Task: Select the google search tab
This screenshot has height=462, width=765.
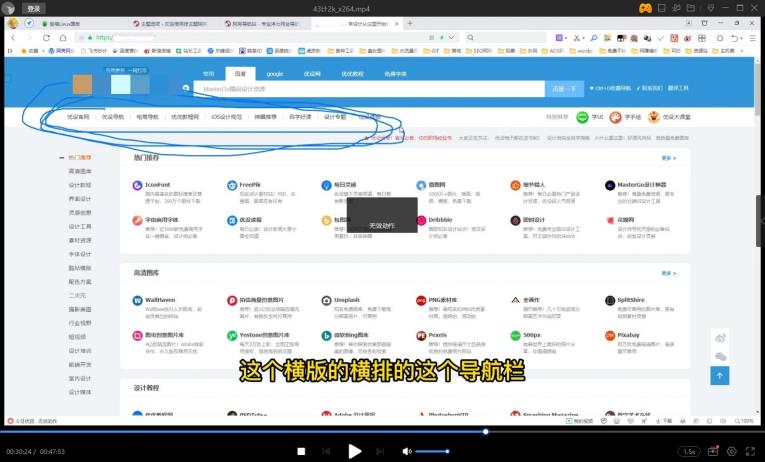Action: [274, 73]
